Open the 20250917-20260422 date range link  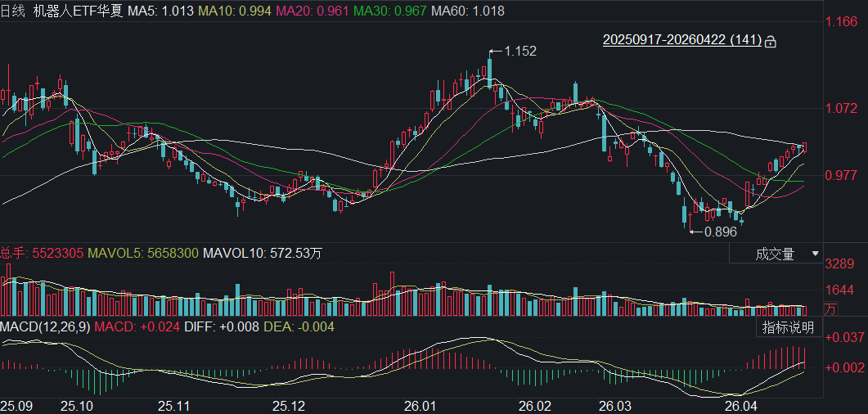(681, 40)
